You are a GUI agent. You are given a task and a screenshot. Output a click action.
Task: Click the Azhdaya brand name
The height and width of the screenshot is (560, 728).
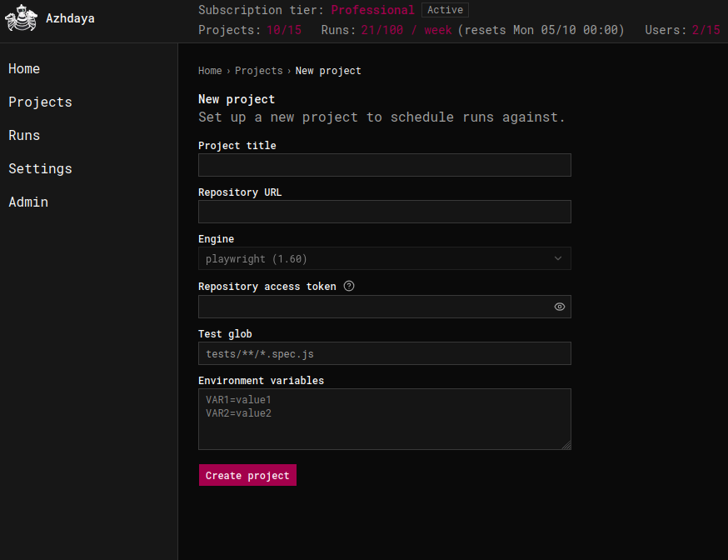70,18
